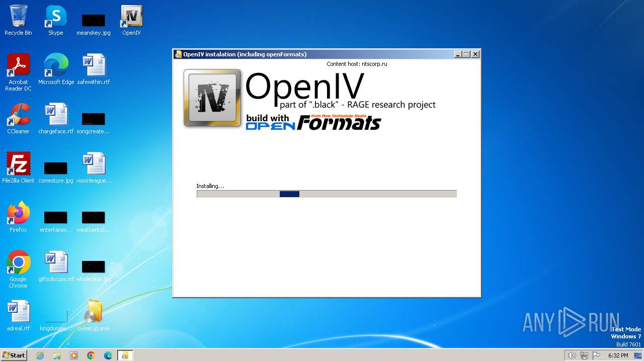Open Chrome from the taskbar

(91, 355)
